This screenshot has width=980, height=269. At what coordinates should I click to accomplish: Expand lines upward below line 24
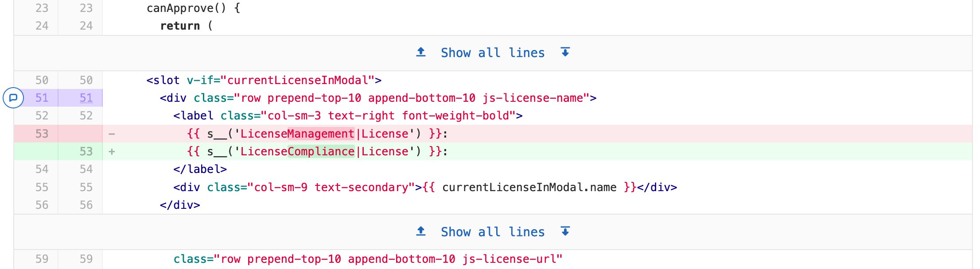(421, 52)
